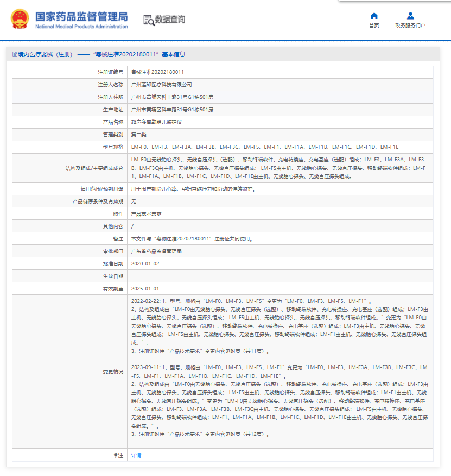Click the 变更情况 label cell
Viewport: 451px width, 476px height.
pos(70,372)
